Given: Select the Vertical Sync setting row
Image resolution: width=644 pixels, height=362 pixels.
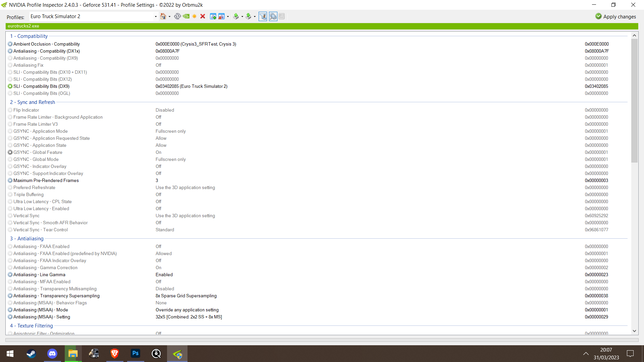Looking at the screenshot, I should tap(26, 216).
